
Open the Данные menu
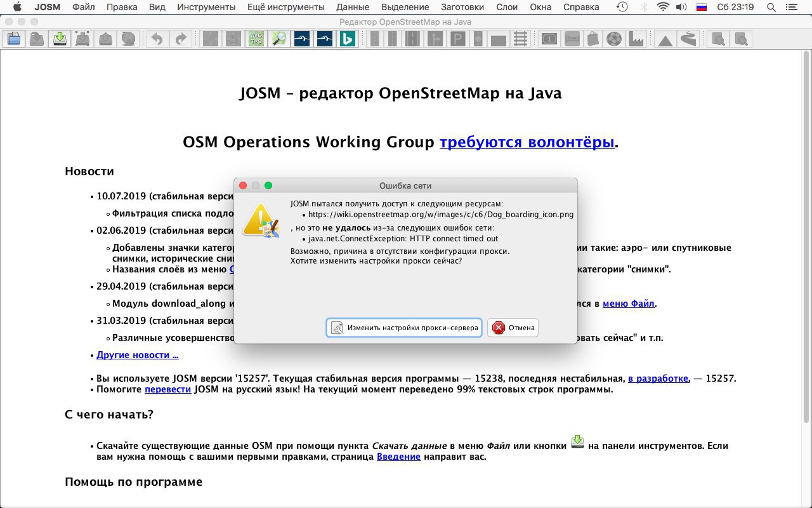[353, 7]
